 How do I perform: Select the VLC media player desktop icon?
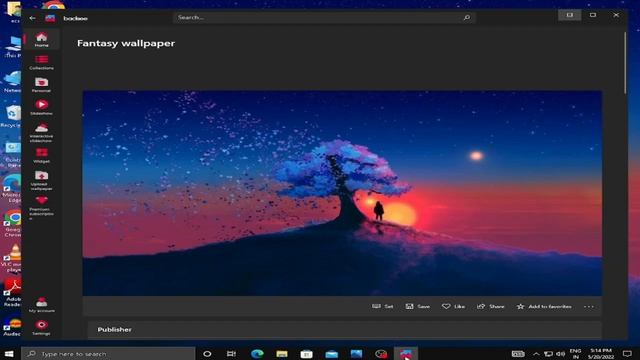click(12, 258)
